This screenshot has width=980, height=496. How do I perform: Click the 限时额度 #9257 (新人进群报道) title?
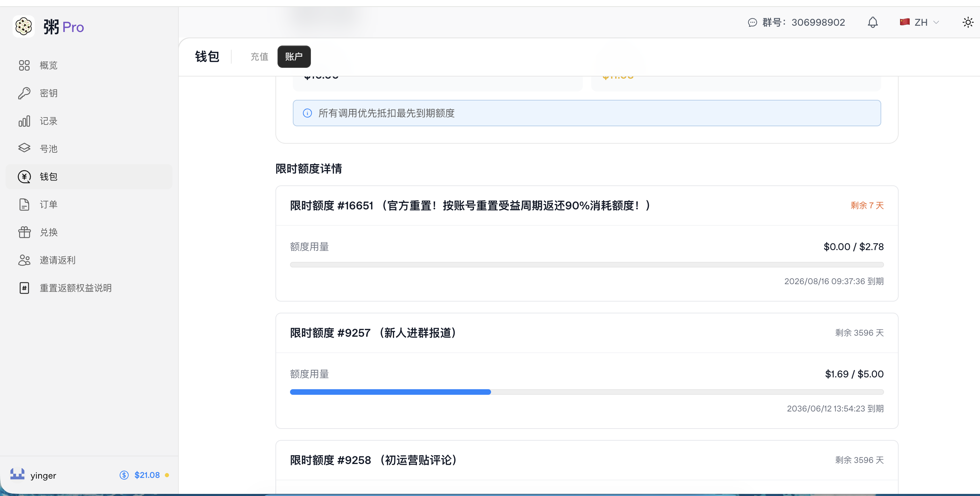click(x=373, y=333)
